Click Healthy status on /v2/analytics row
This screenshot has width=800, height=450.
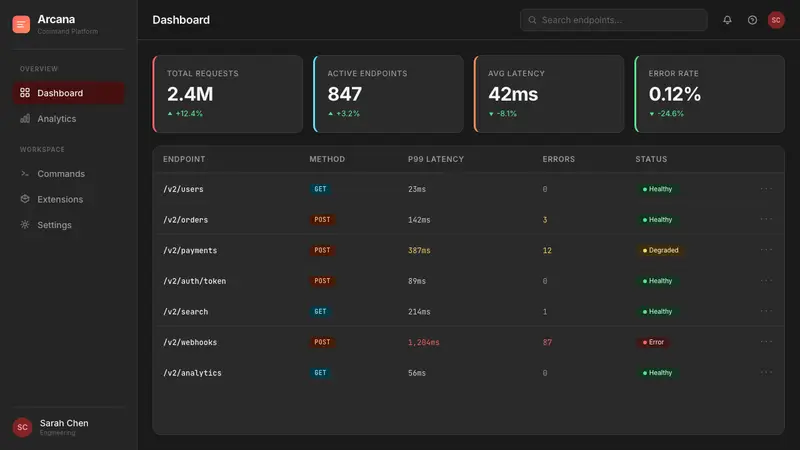(657, 372)
